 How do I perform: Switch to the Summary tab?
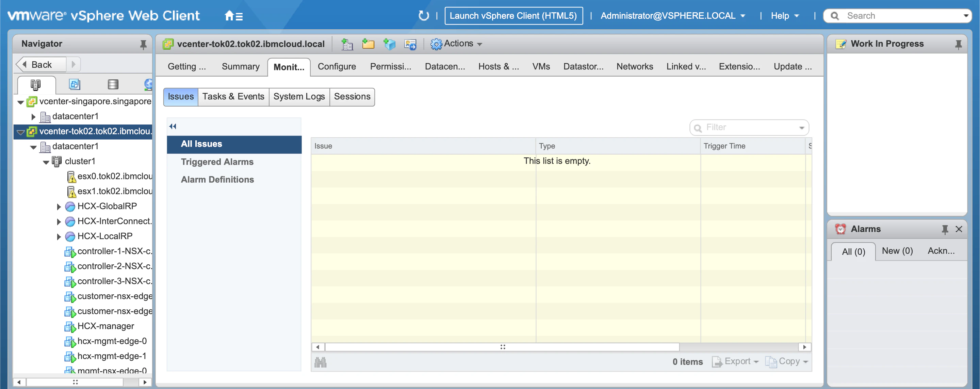coord(241,67)
